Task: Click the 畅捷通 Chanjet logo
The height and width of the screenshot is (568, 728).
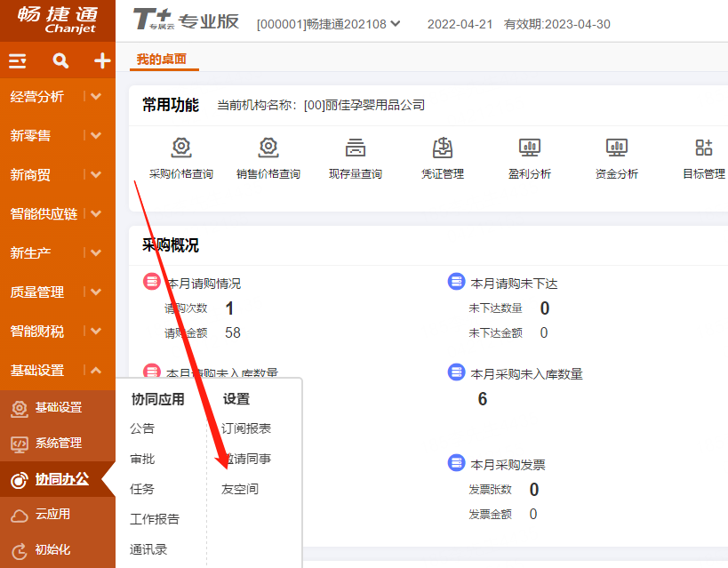Action: [58, 20]
